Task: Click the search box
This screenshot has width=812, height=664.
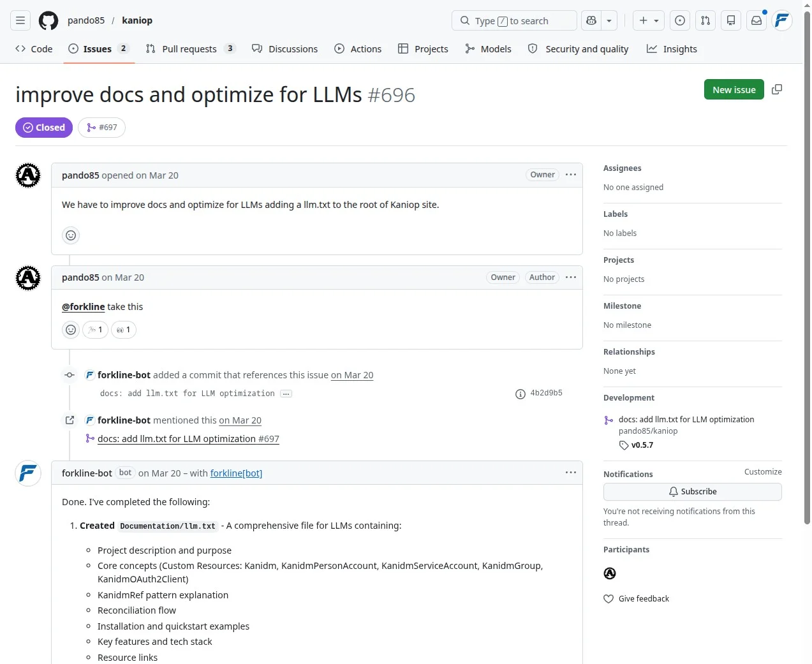Action: (x=514, y=20)
